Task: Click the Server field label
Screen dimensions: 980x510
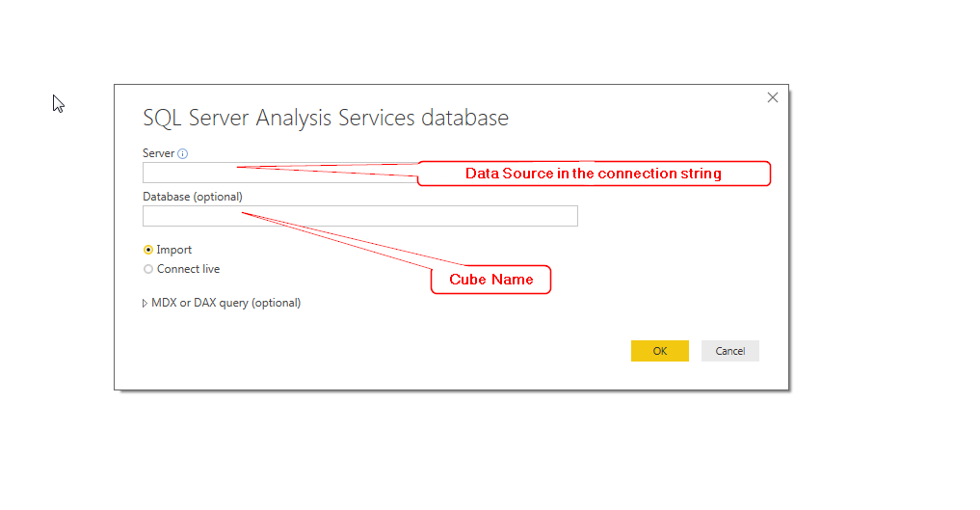Action: (x=158, y=153)
